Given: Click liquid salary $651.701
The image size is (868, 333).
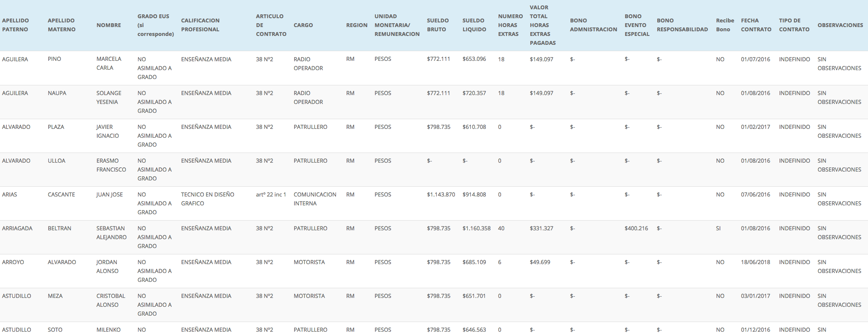Looking at the screenshot, I should click(x=474, y=296).
